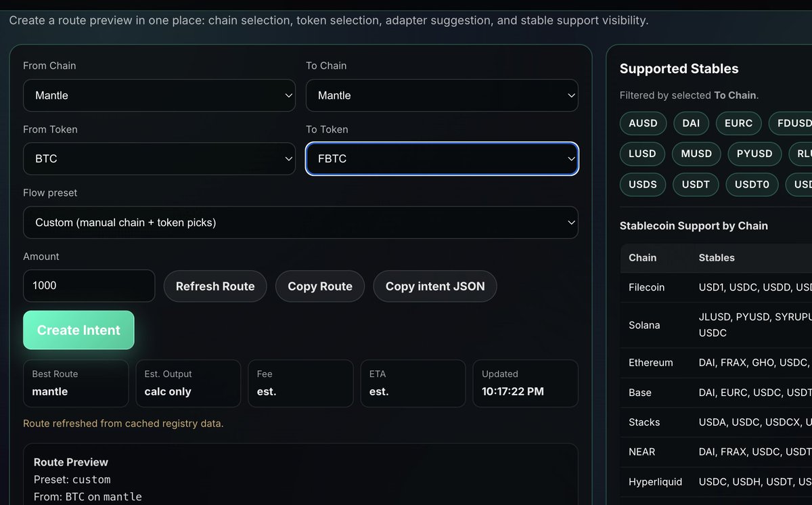
Task: Open the Flow preset dropdown
Action: click(300, 223)
